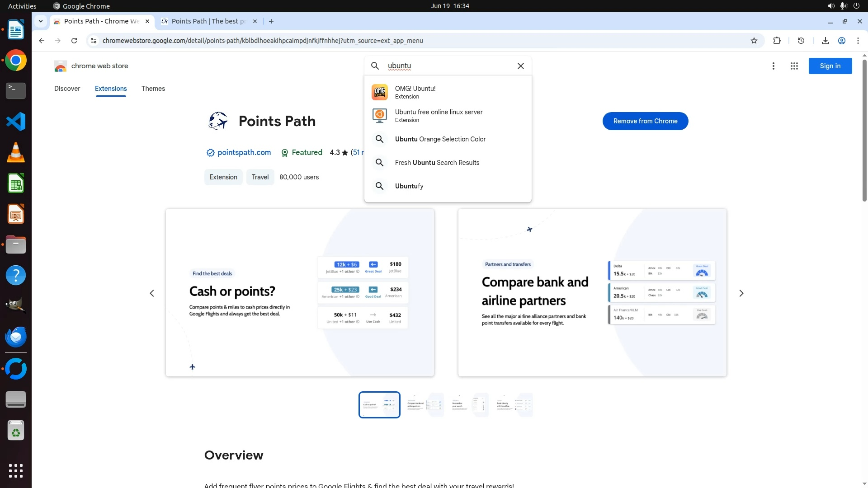Bookmark this page with star icon
868x488 pixels.
[x=754, y=41]
